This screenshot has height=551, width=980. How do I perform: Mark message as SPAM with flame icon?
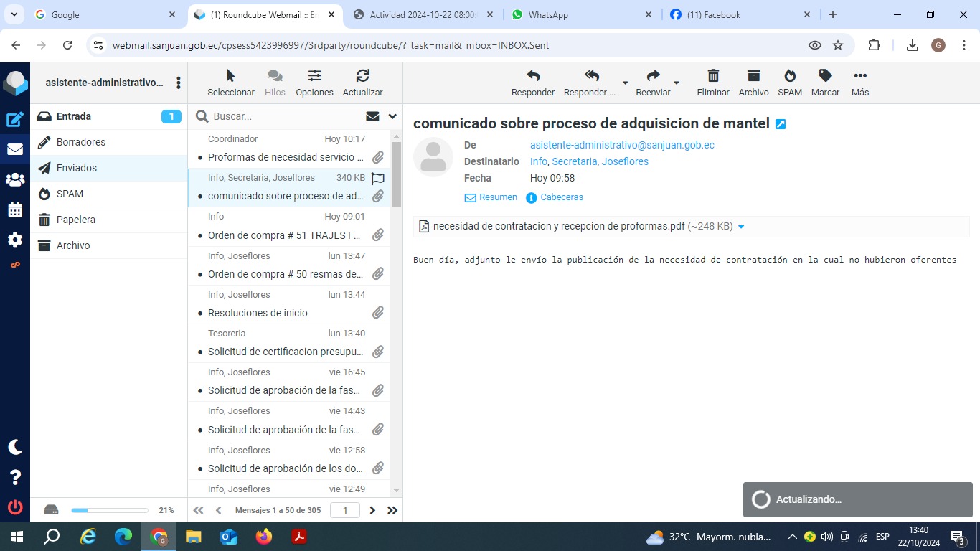pyautogui.click(x=789, y=76)
